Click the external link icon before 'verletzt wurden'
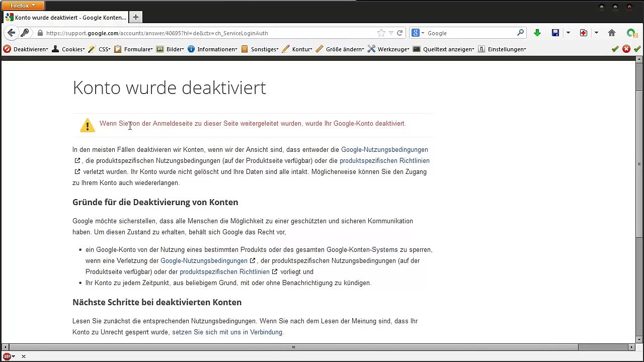 click(77, 172)
